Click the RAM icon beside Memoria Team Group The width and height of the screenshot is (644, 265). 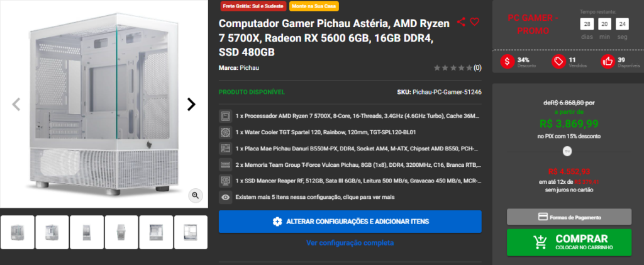(225, 165)
